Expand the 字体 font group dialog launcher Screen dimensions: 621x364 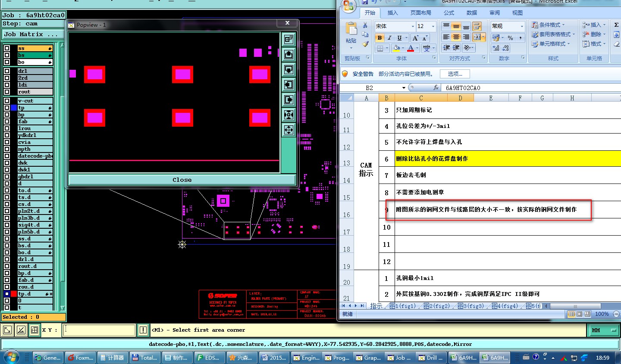434,58
